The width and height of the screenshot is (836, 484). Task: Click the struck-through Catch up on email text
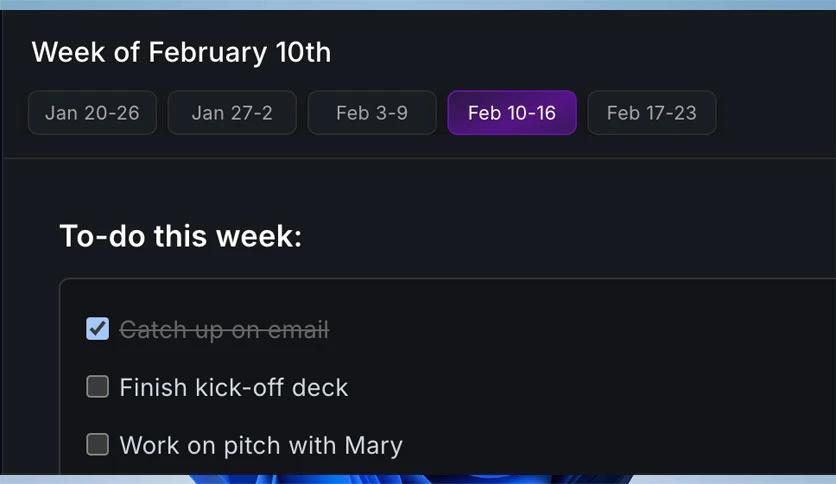224,329
